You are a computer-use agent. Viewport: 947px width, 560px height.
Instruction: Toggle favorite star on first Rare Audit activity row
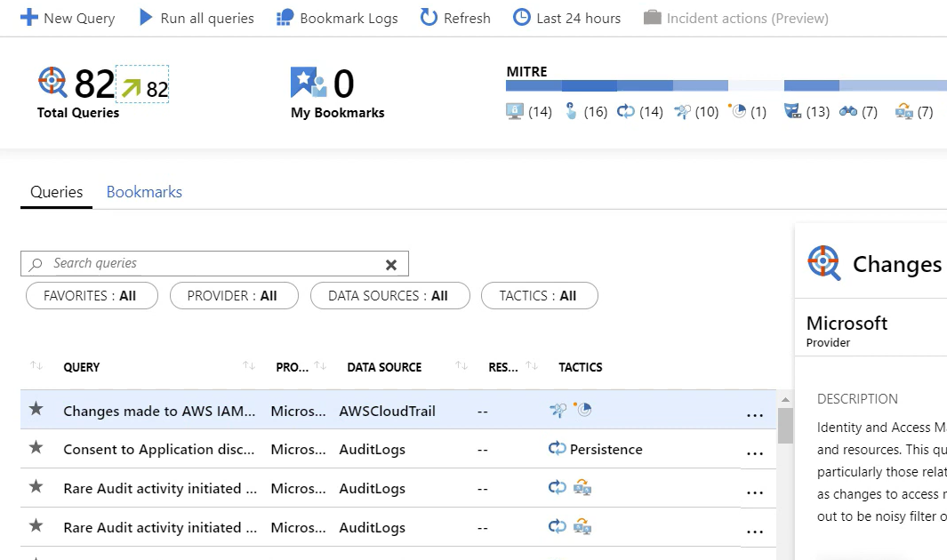coord(36,487)
